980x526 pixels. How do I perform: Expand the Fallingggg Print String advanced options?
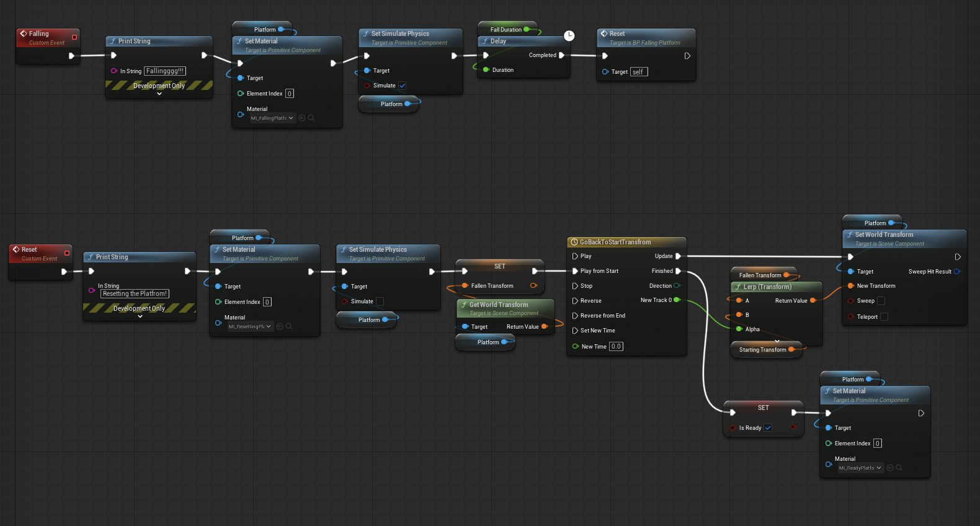[x=159, y=94]
